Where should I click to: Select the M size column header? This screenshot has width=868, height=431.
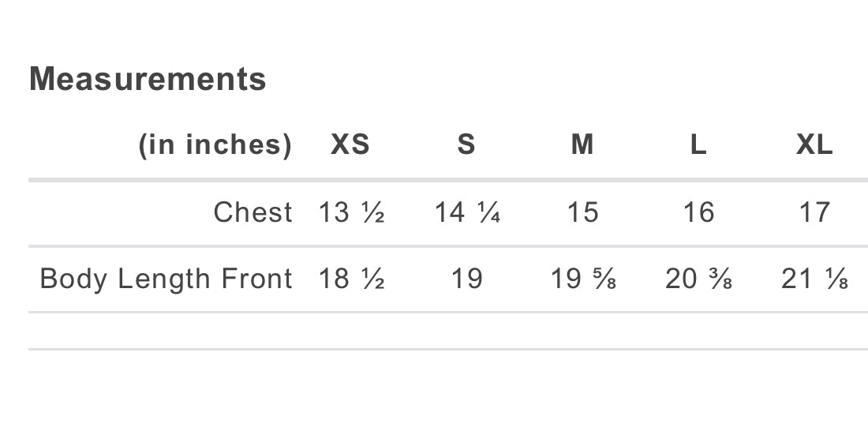click(x=582, y=145)
